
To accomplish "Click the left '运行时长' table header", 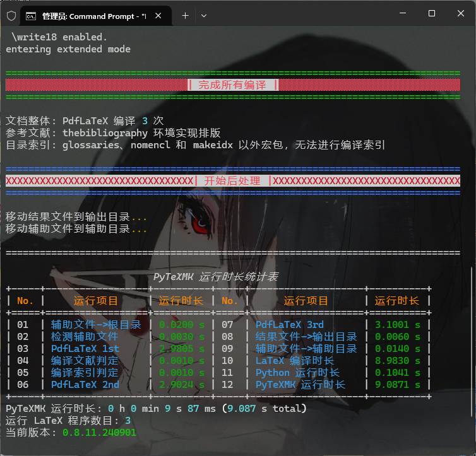I will click(181, 301).
